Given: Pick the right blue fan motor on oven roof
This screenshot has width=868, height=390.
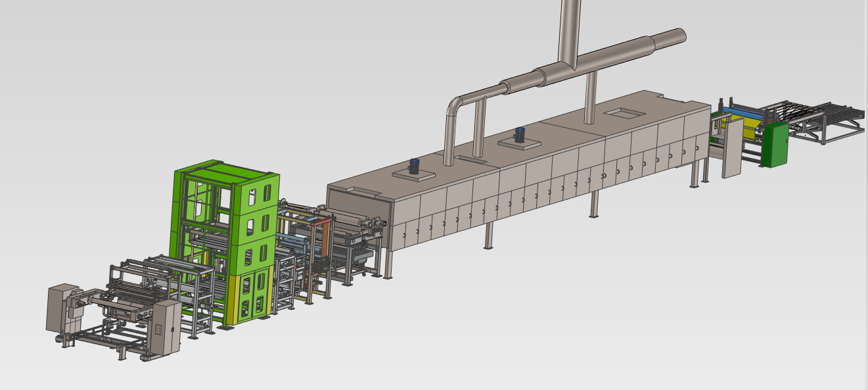Looking at the screenshot, I should click(x=520, y=135).
